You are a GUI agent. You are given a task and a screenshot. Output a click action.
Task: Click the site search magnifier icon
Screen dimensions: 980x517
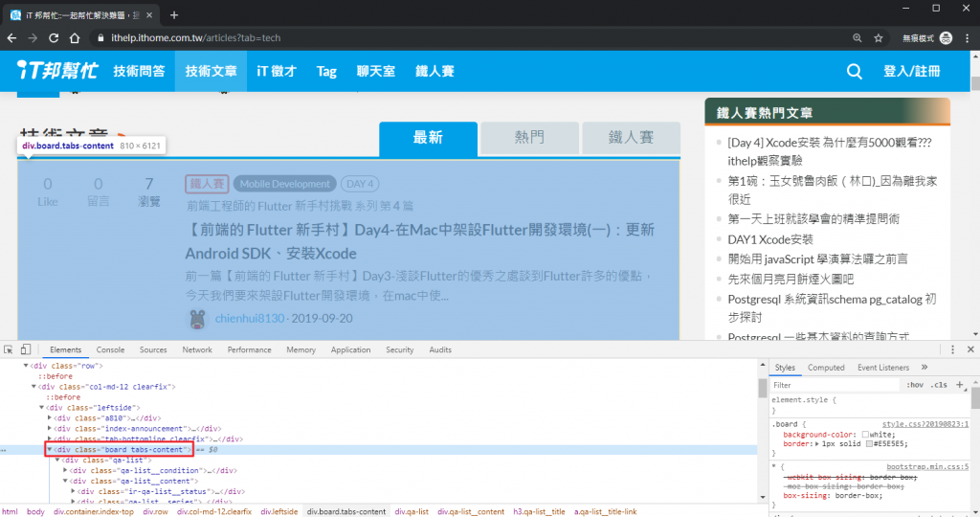pos(854,71)
